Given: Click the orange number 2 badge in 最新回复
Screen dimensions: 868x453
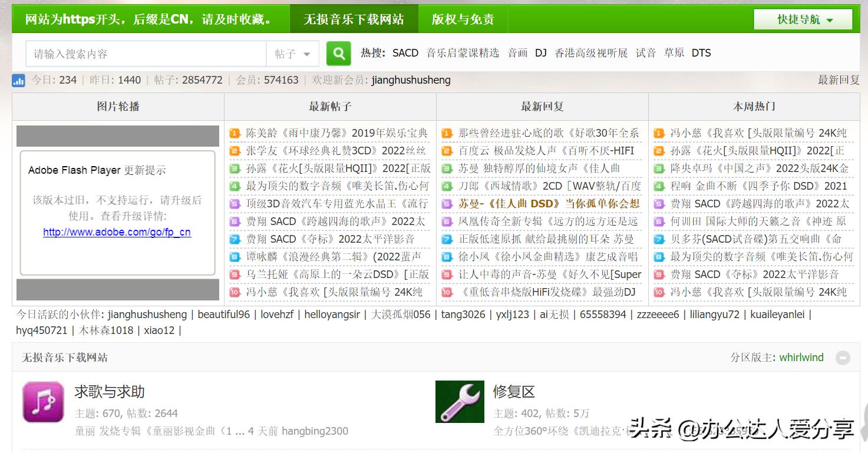Looking at the screenshot, I should [x=447, y=151].
